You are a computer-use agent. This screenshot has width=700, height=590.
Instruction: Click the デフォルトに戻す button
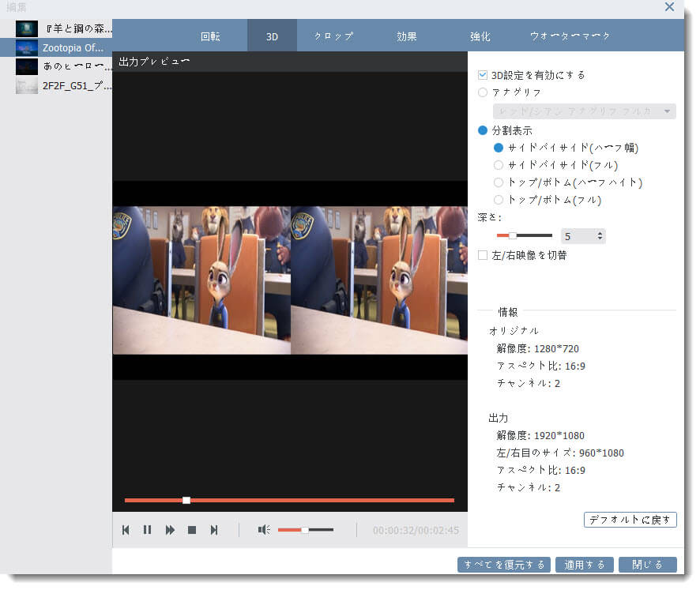[630, 520]
